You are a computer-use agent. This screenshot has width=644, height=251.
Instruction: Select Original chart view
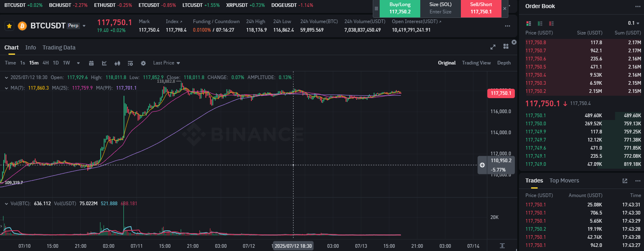click(447, 63)
